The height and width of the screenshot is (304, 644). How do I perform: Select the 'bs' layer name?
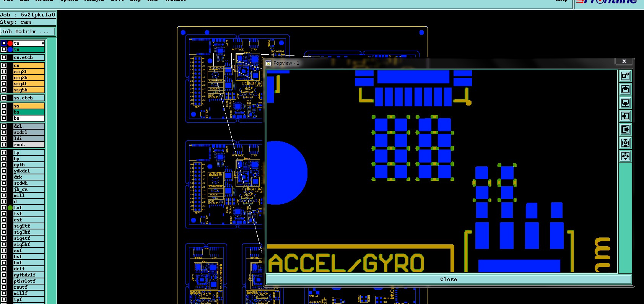29,112
